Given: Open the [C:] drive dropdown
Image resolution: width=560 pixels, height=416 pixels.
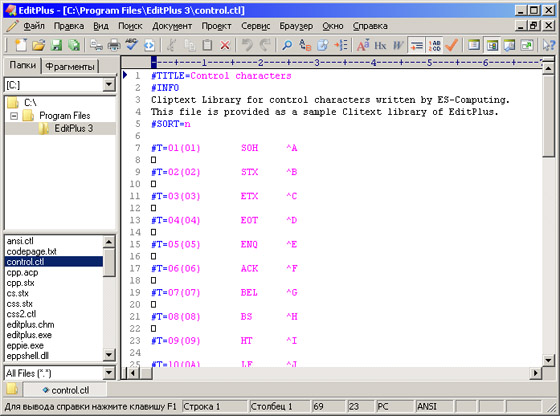Looking at the screenshot, I should pyautogui.click(x=109, y=85).
